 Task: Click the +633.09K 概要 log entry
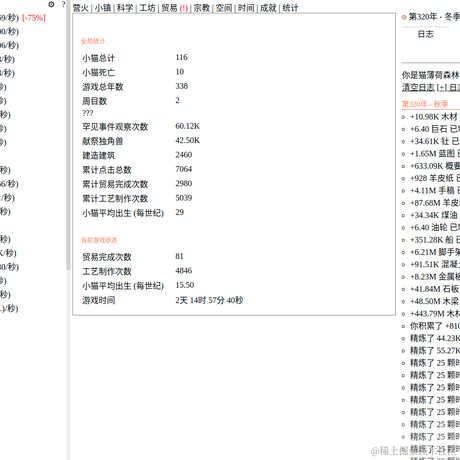pyautogui.click(x=435, y=166)
